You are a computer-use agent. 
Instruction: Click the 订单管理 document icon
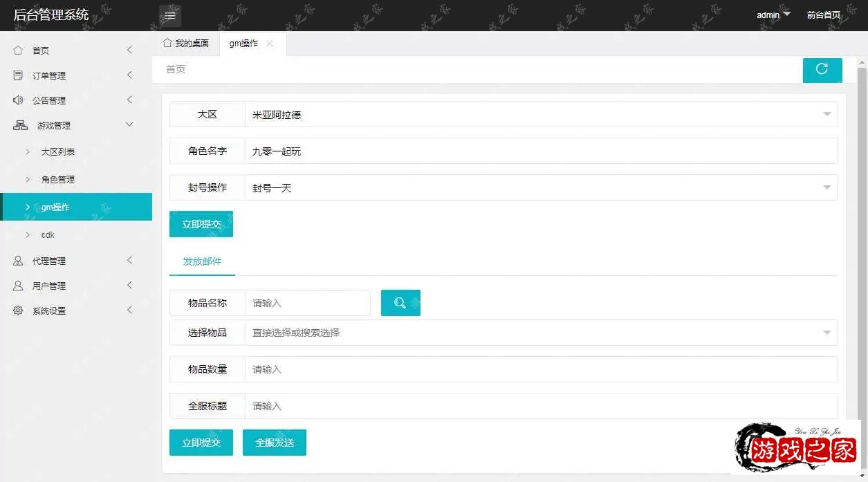point(19,75)
